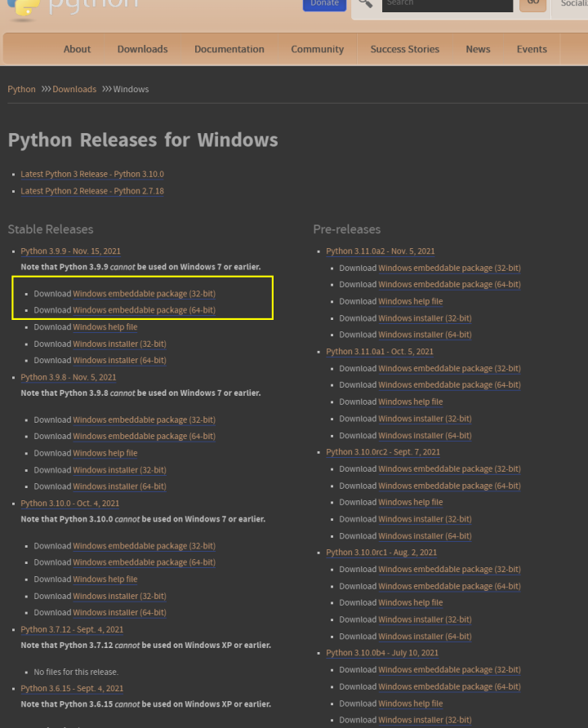Open Python 3.11.0a1 - Oct. 5, 2021 pre-release
The height and width of the screenshot is (728, 588).
[380, 352]
